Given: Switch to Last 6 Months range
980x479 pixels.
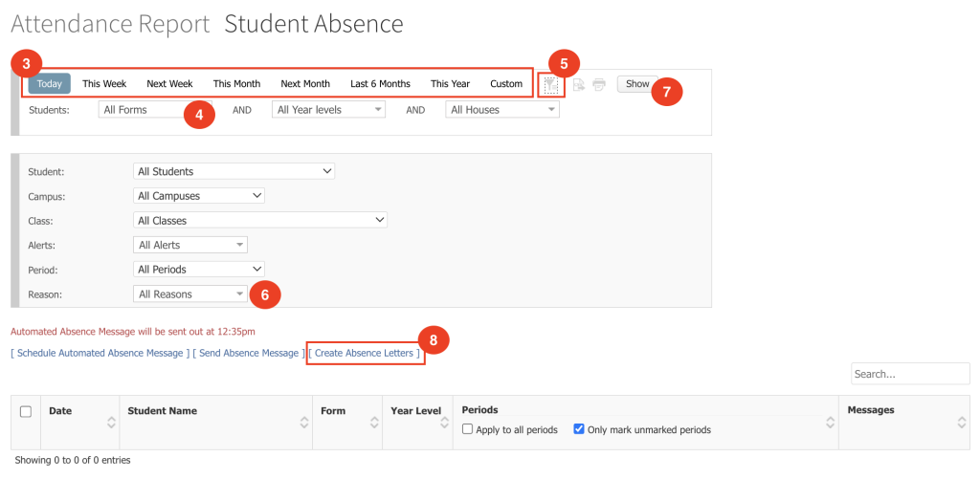Looking at the screenshot, I should click(380, 84).
